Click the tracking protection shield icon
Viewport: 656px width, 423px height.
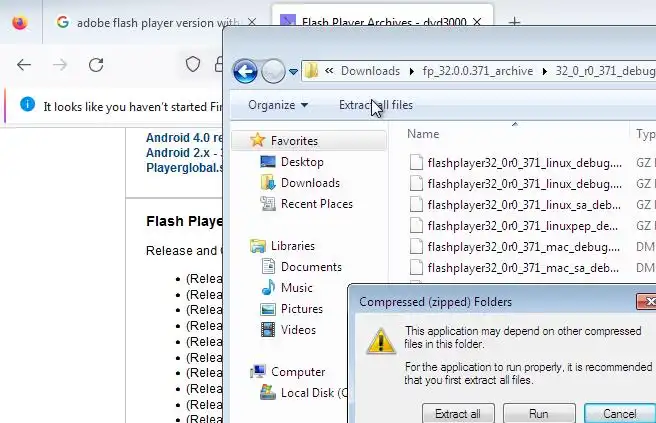pos(193,64)
